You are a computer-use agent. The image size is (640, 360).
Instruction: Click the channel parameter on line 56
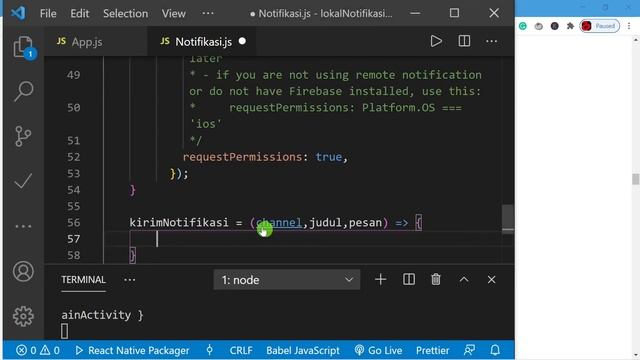coord(279,222)
